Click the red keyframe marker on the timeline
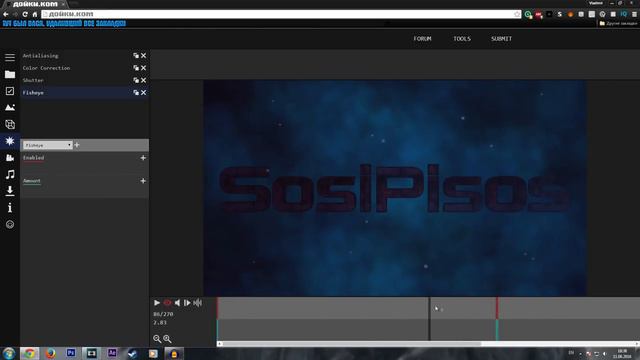 (497, 308)
